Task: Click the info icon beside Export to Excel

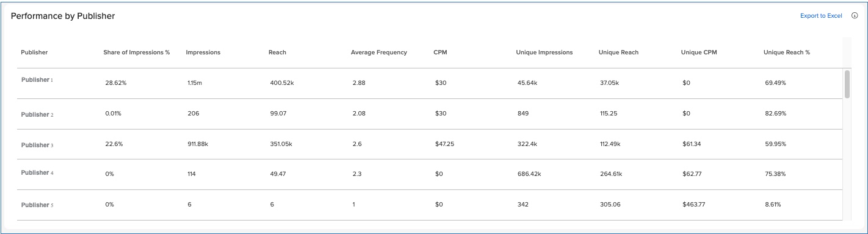Action: point(855,16)
